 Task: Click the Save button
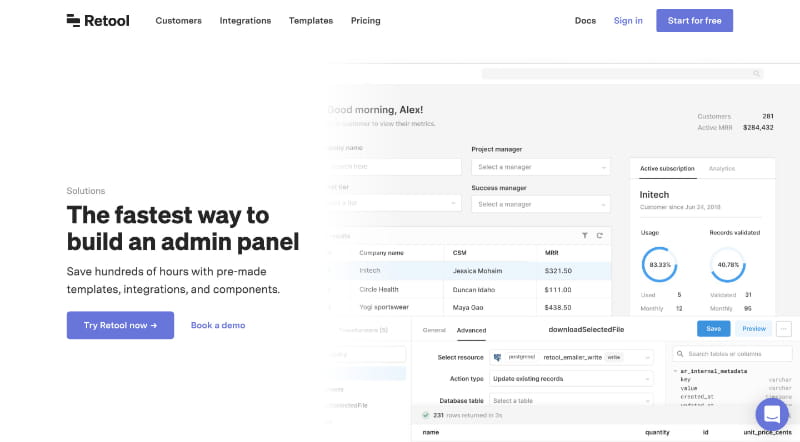click(x=713, y=329)
